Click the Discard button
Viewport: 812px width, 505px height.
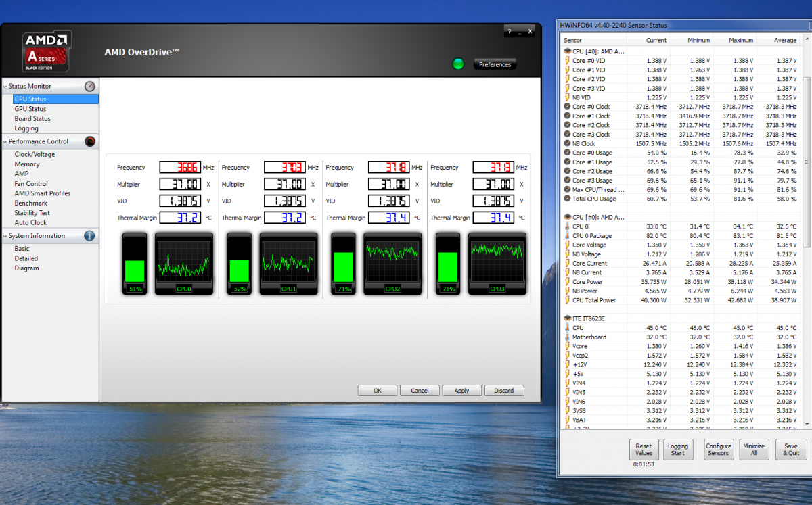(504, 391)
